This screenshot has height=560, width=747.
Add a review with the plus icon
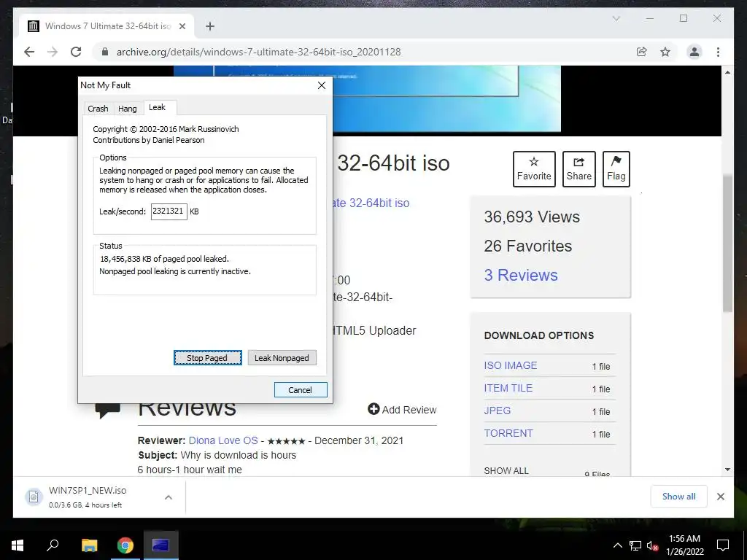[x=402, y=410]
